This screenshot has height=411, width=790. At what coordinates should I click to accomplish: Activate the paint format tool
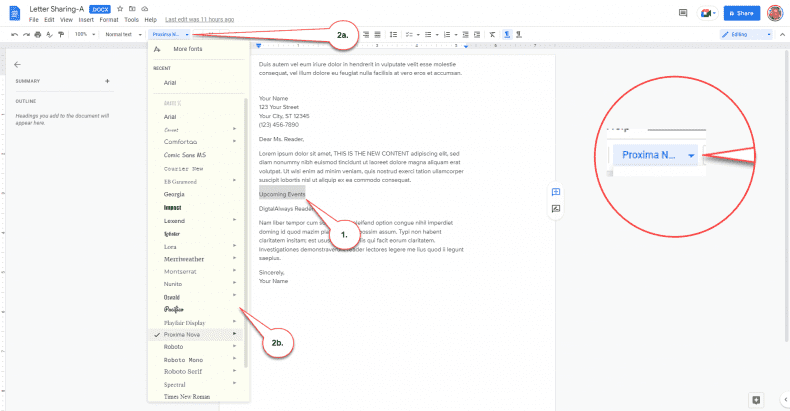point(61,34)
